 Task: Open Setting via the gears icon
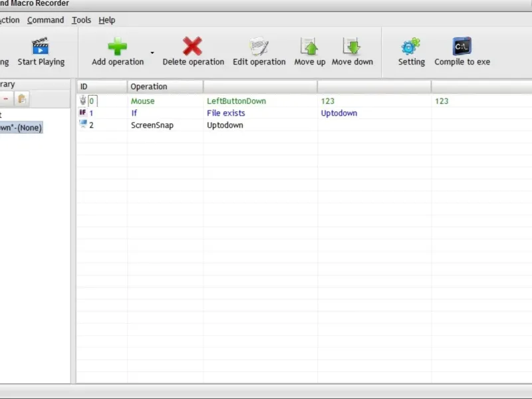[411, 46]
